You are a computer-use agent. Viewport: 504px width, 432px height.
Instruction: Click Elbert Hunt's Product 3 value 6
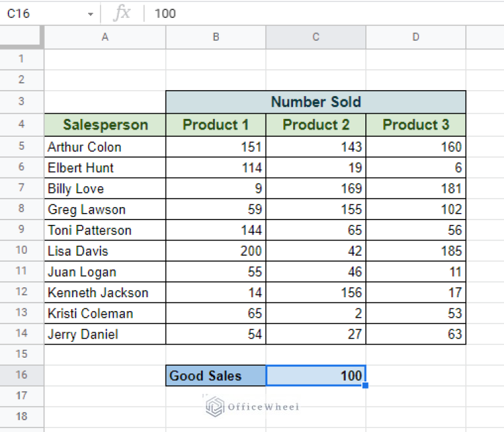[x=416, y=168]
